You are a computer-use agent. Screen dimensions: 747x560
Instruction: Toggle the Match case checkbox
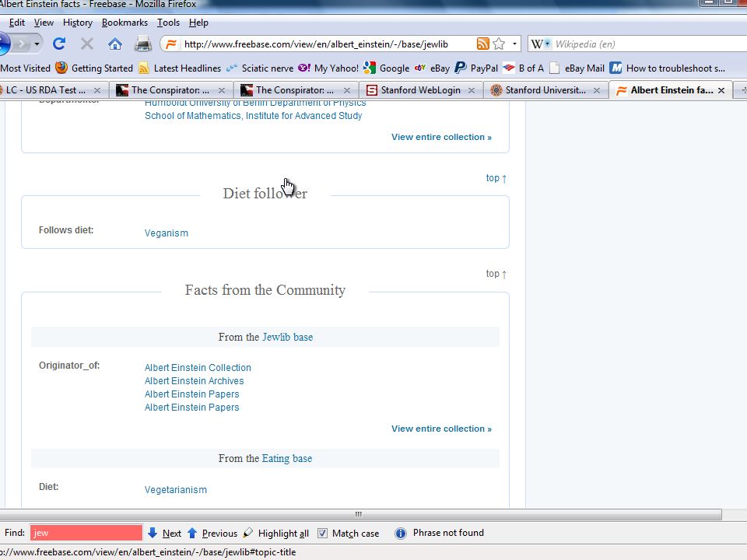coord(322,533)
